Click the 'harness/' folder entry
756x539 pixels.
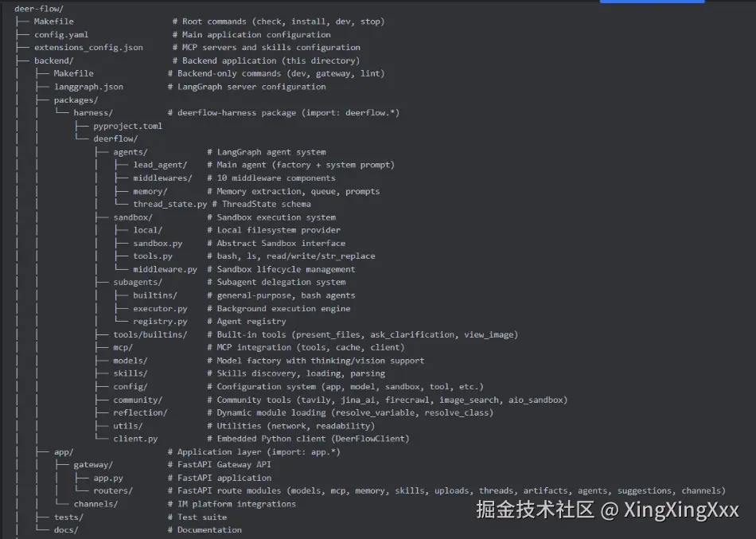(93, 113)
